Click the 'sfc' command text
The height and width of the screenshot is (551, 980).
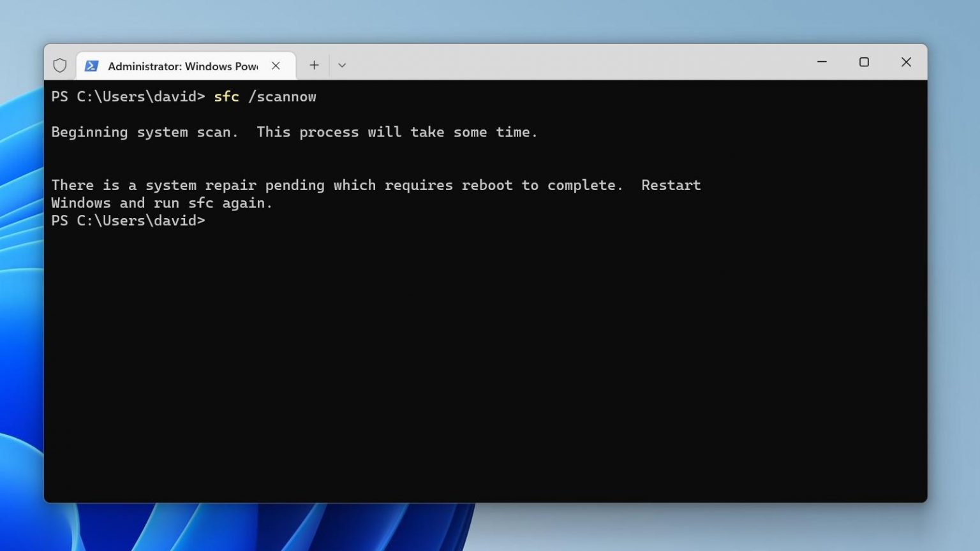pyautogui.click(x=226, y=97)
